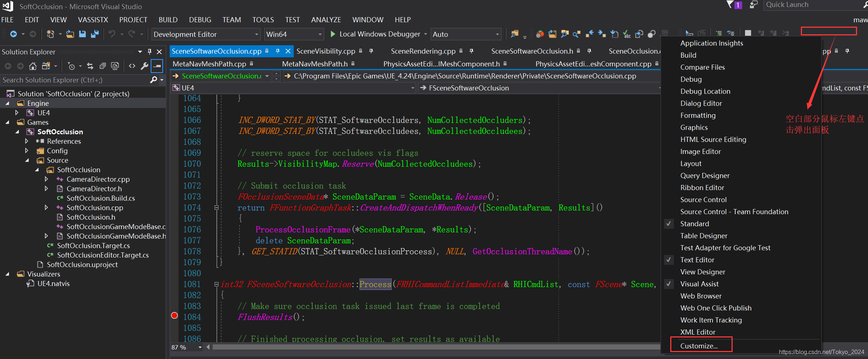Open the BUILD menu
The image size is (868, 359).
(168, 20)
